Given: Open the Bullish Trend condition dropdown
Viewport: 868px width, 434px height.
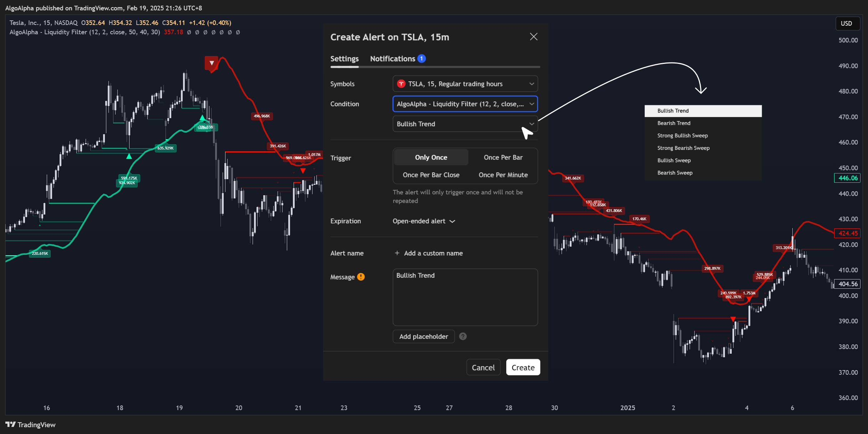Looking at the screenshot, I should pos(465,124).
